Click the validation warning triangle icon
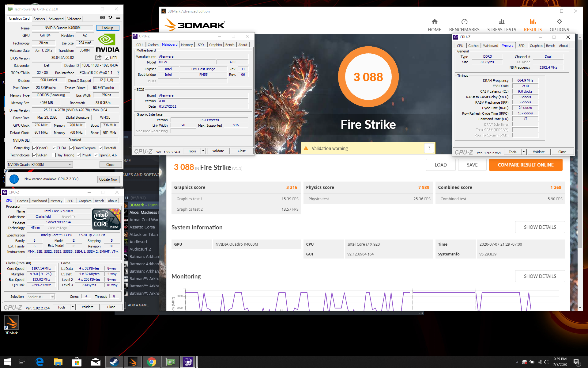This screenshot has width=588, height=368. [x=306, y=148]
